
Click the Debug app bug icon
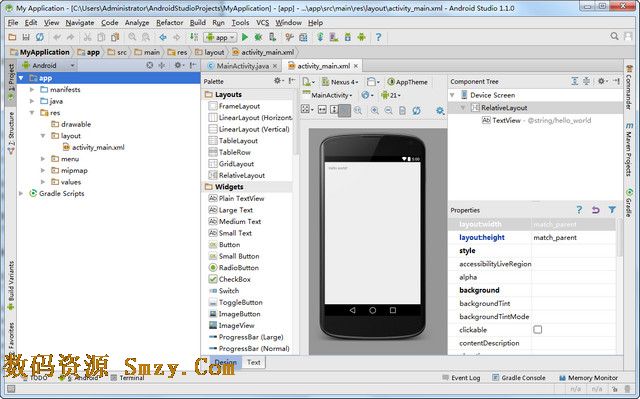pos(258,38)
